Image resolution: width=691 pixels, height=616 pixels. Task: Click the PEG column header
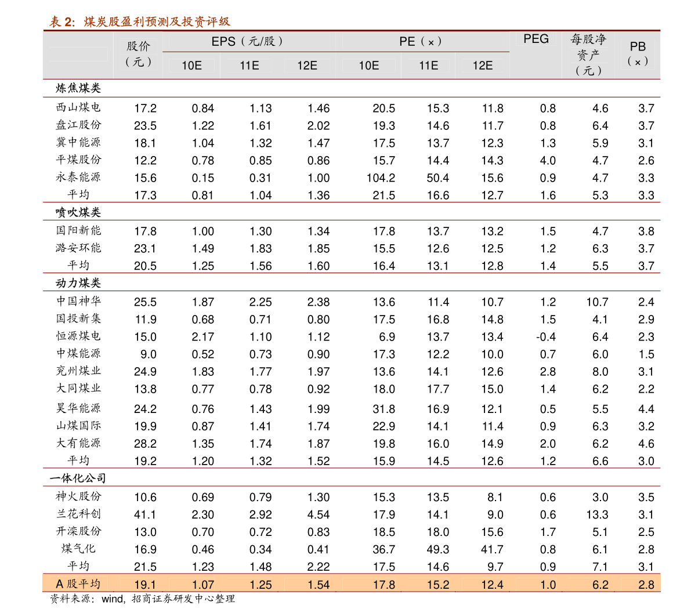tap(536, 39)
